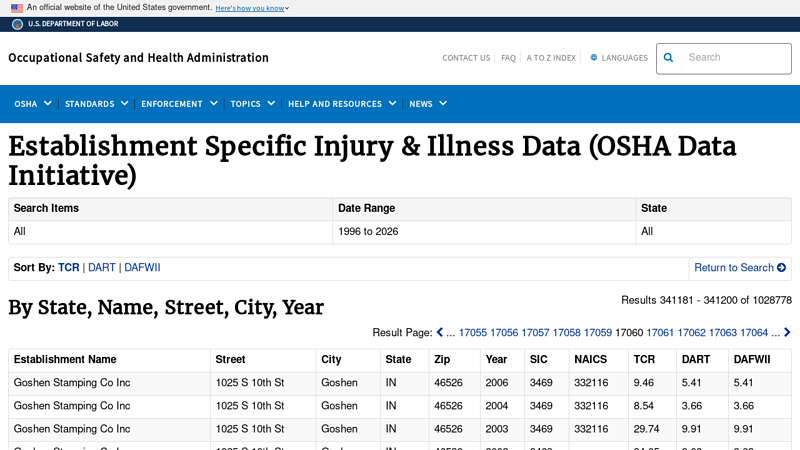800x450 pixels.
Task: Open the Standards dropdown menu
Action: pos(96,104)
